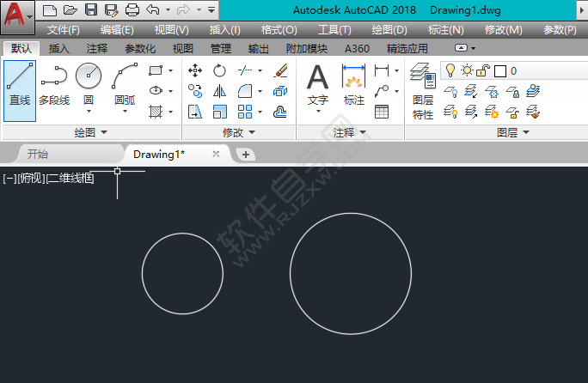Screen dimensions: 588x383
Task: Open the Modify (修改M) menu bar item
Action: [x=503, y=29]
